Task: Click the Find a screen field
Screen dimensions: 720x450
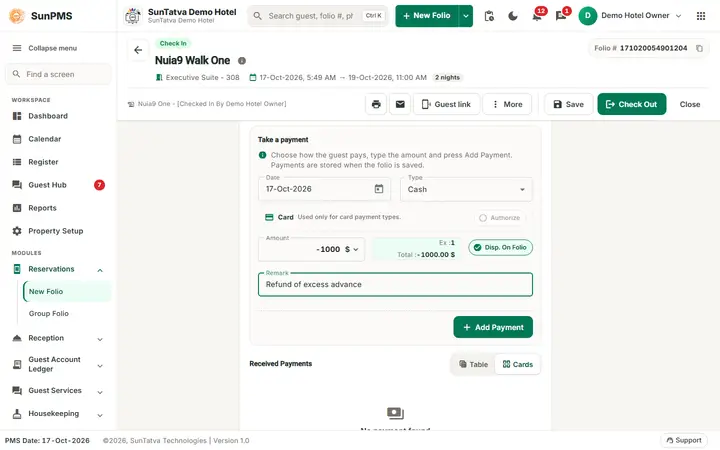Action: (x=58, y=74)
